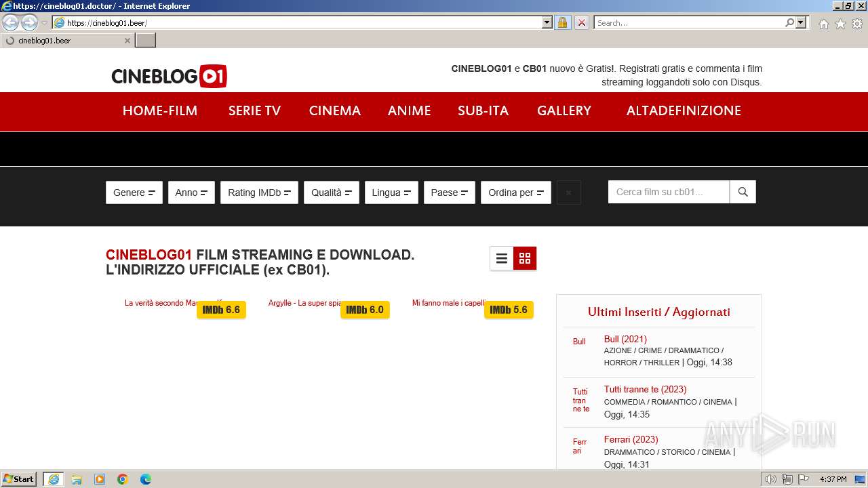
Task: Open Argylle - La super spia link
Action: (x=305, y=303)
